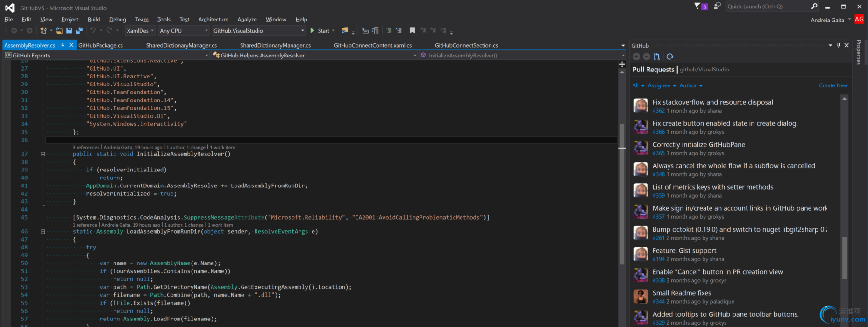Click the Send Feedback icon

pos(717,6)
